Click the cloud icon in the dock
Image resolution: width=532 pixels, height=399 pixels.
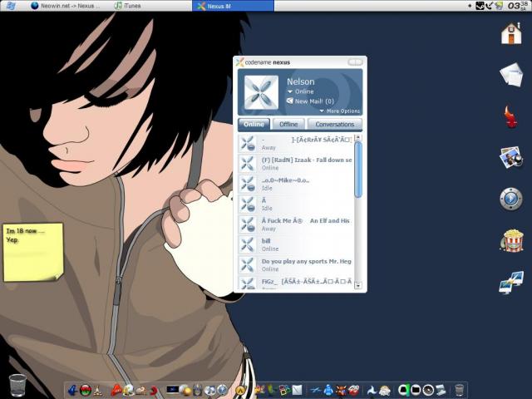pos(384,391)
